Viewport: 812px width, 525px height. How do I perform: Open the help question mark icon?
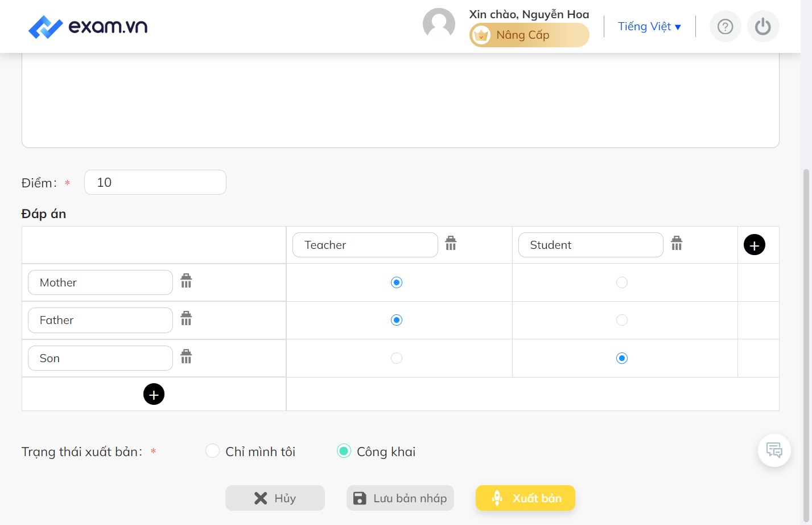(725, 26)
